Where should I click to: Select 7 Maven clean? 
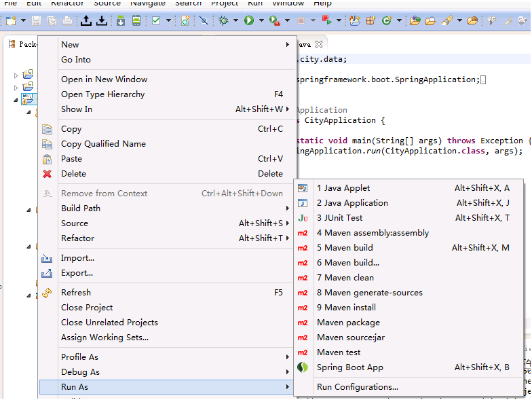pyautogui.click(x=408, y=278)
